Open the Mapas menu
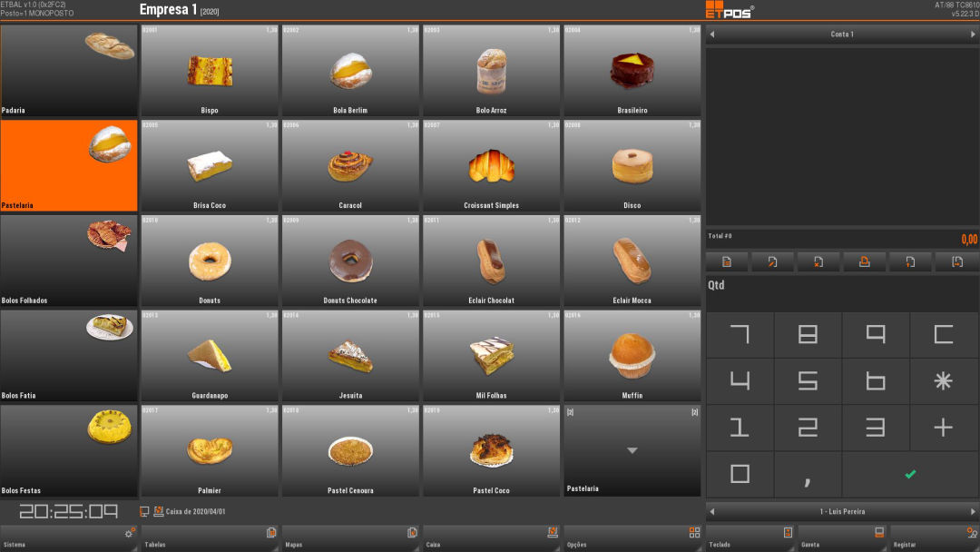Image resolution: width=980 pixels, height=552 pixels. tap(350, 538)
